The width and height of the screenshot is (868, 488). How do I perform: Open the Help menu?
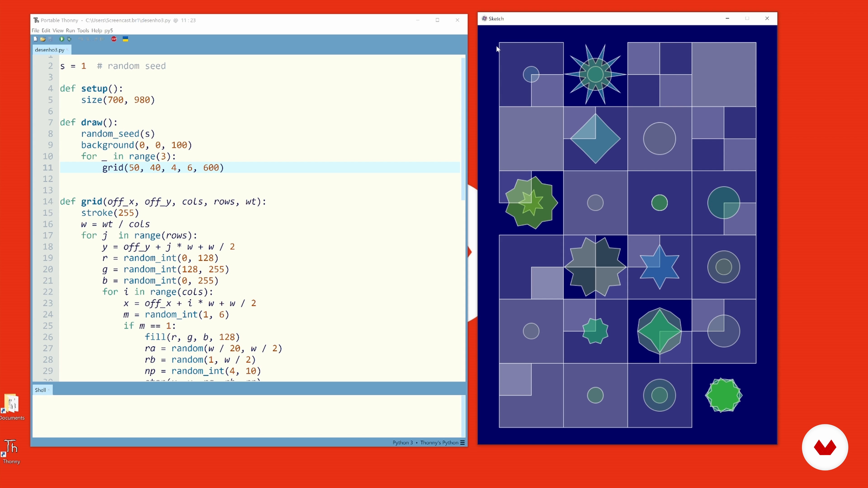97,30
